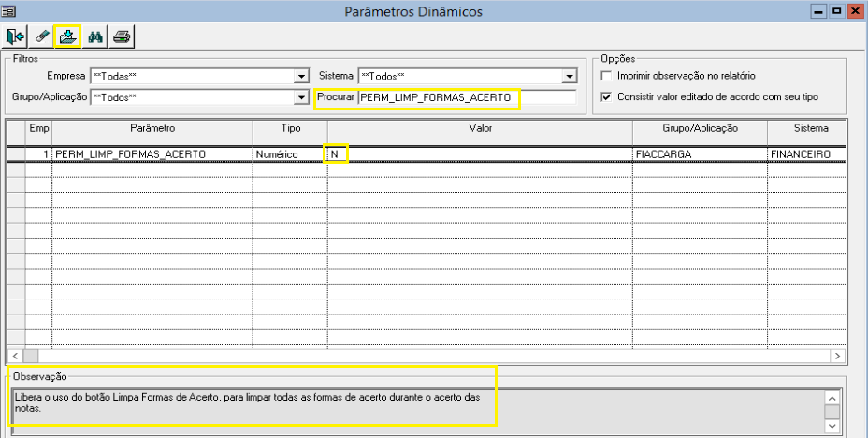Enable Imprimir observação no relatório checkbox

607,76
